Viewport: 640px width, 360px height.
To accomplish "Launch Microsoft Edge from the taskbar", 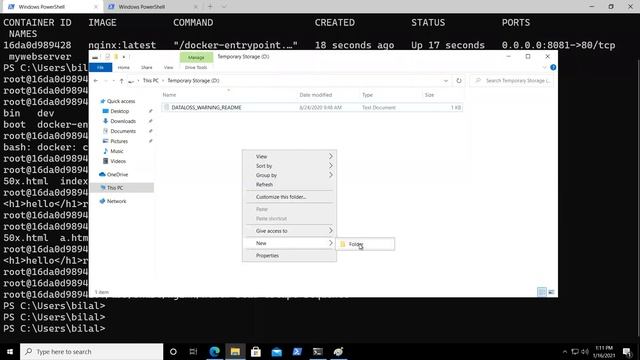I will pos(214,351).
